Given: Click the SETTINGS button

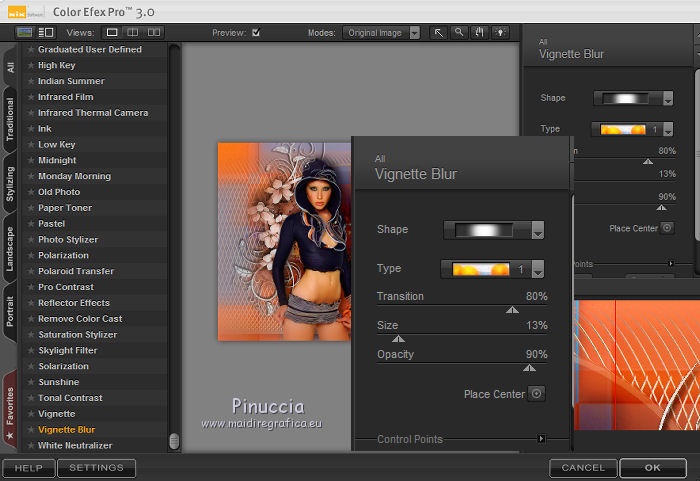Looking at the screenshot, I should point(96,467).
